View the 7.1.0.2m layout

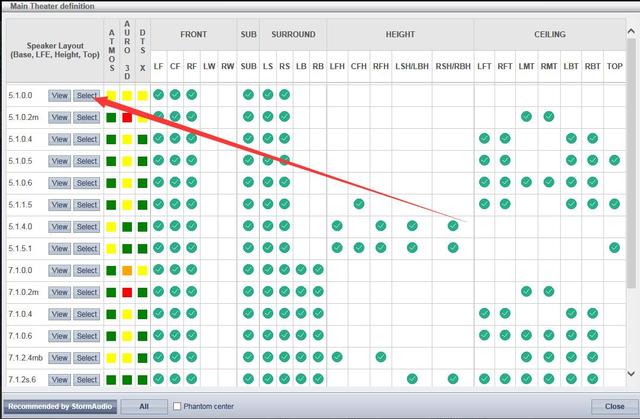pyautogui.click(x=60, y=292)
